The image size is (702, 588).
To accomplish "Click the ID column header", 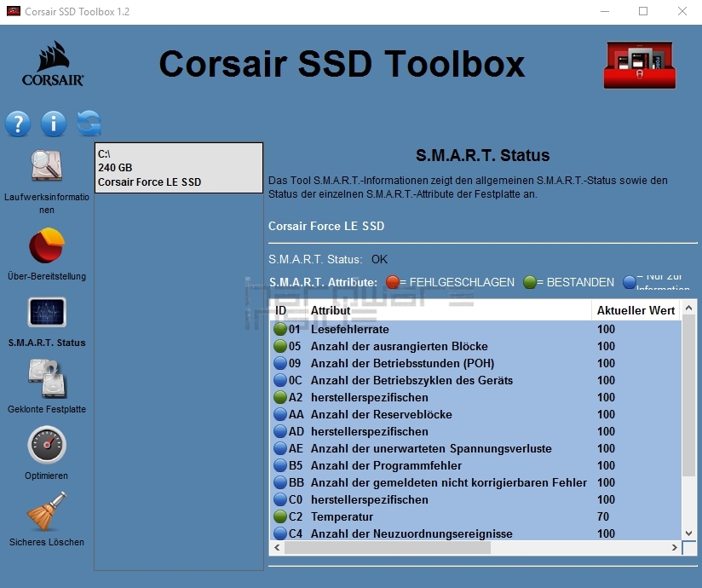I will coord(280,310).
